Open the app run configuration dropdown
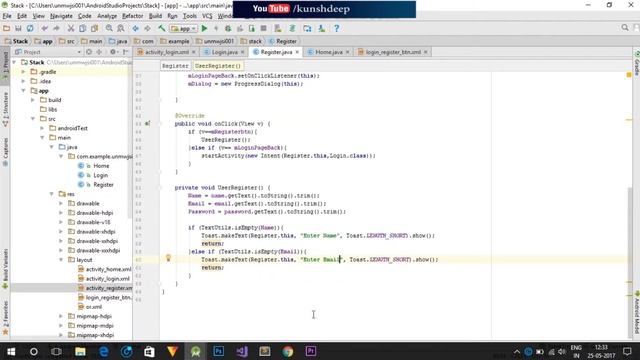 (x=184, y=28)
